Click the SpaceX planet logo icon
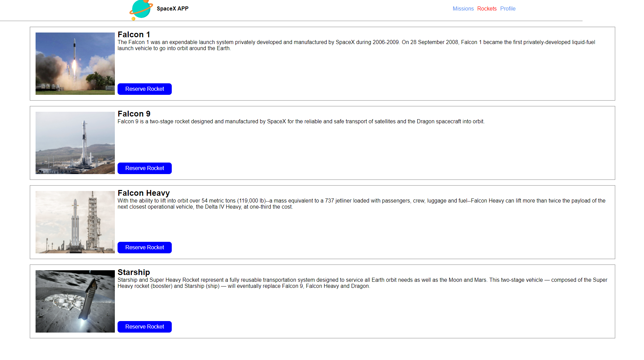 tap(141, 10)
